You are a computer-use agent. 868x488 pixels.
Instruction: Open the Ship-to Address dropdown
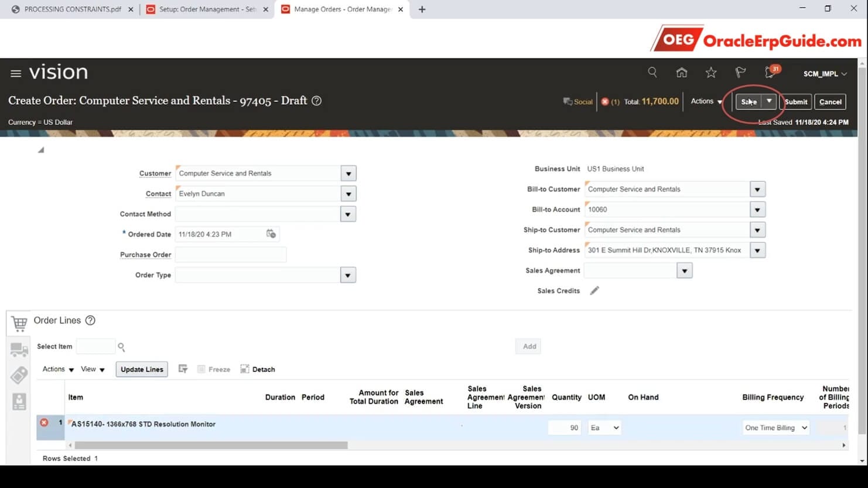(757, 250)
